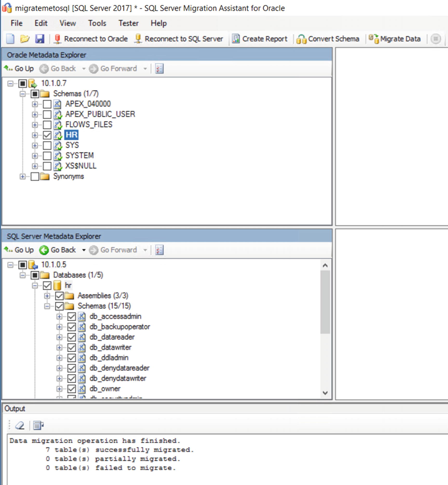
Task: Click Reconnect to Oracle toolbar button
Action: 91,39
